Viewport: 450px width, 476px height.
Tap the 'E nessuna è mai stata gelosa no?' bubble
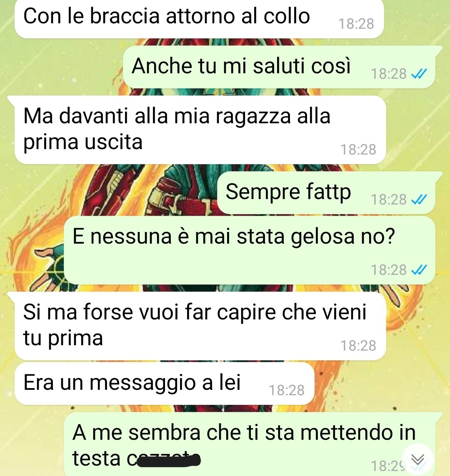250,250
